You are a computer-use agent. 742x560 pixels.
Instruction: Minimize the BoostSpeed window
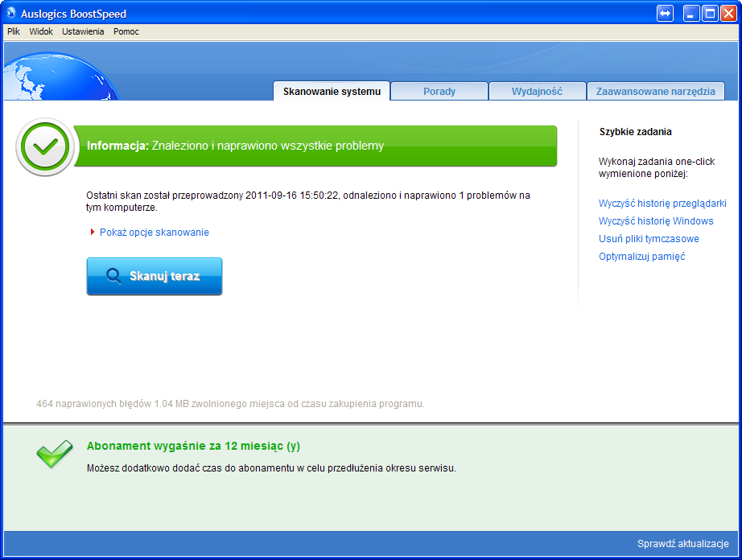pos(691,13)
